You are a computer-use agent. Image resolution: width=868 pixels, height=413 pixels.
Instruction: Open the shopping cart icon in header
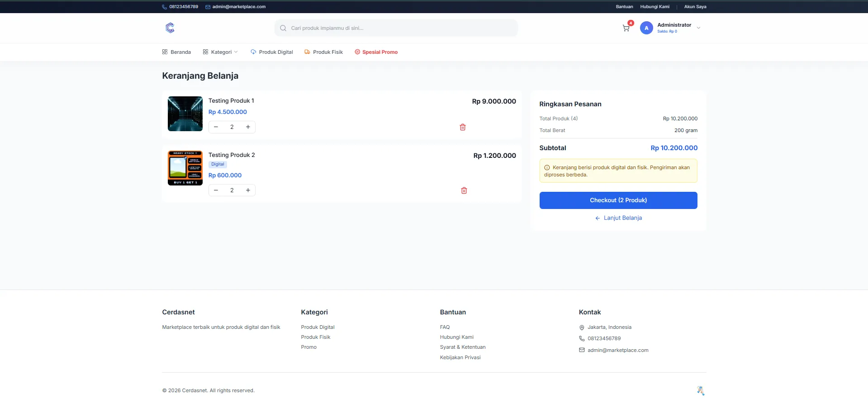click(x=626, y=28)
